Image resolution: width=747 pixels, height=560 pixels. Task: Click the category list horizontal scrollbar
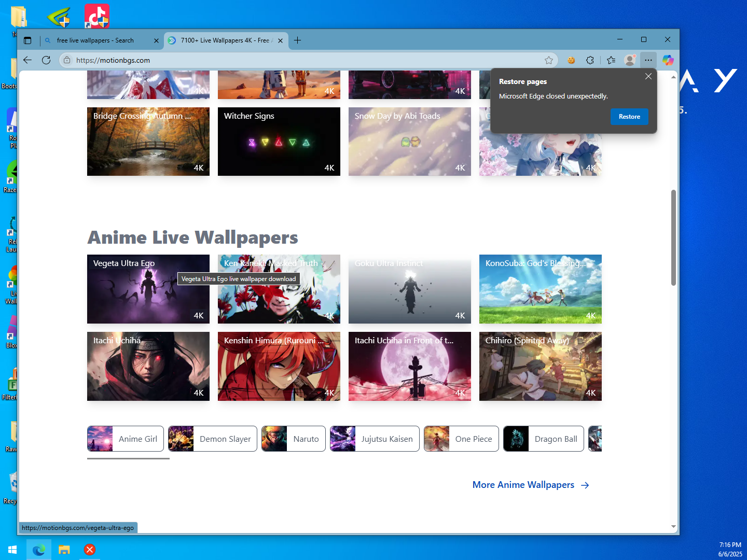pos(128,458)
